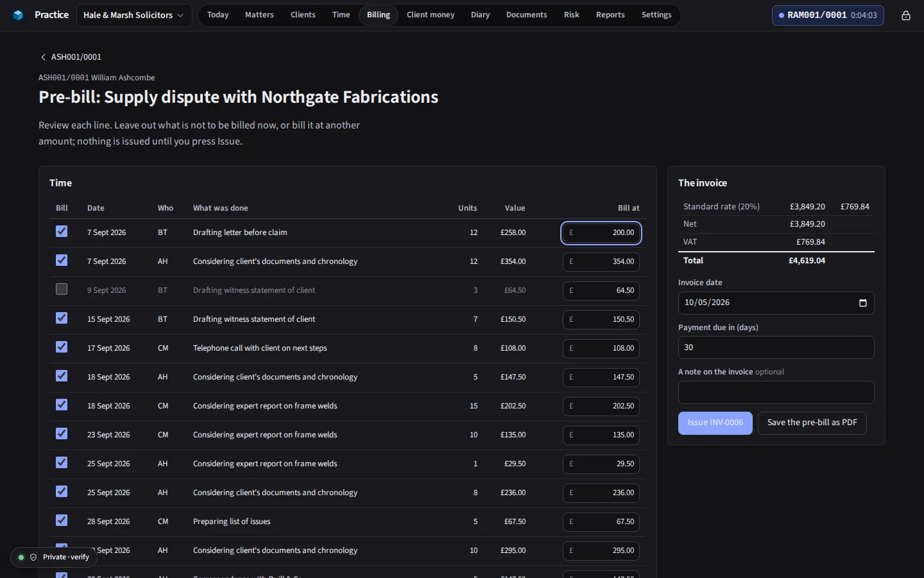This screenshot has width=924, height=578.
Task: Check Bill box for 9 Sept witness statement
Action: [x=62, y=289]
